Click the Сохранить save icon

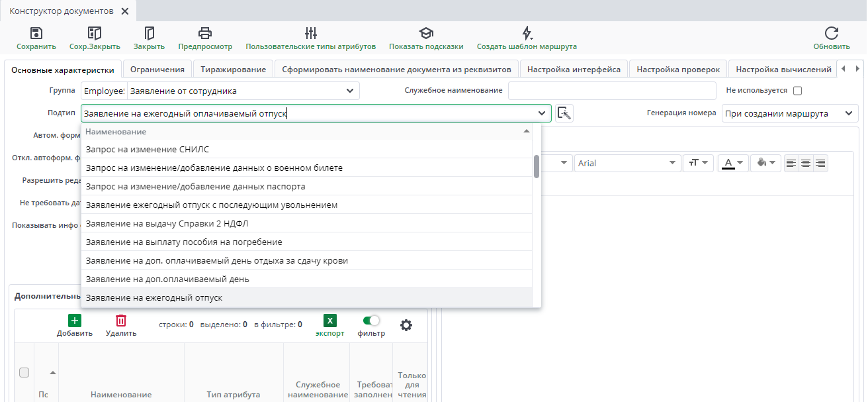click(36, 33)
